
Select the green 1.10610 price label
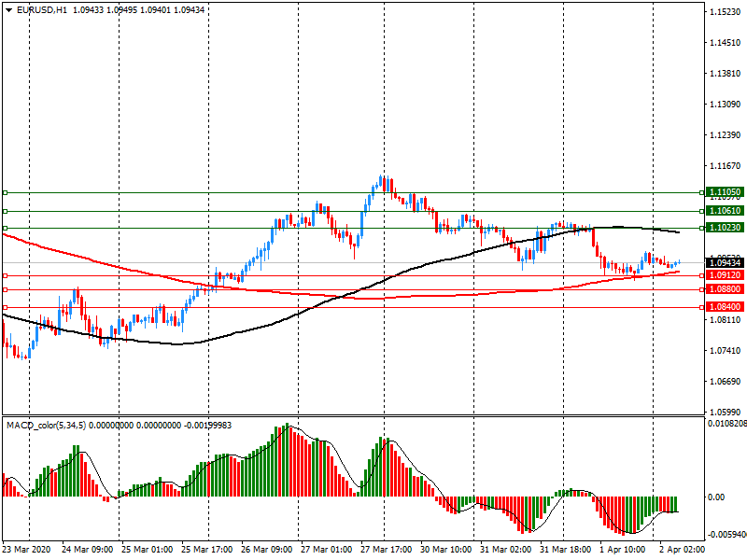[x=726, y=212]
